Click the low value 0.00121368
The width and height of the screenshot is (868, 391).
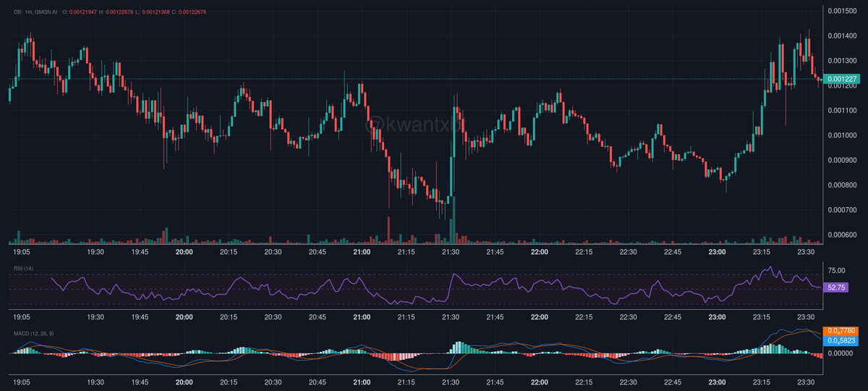pos(156,12)
